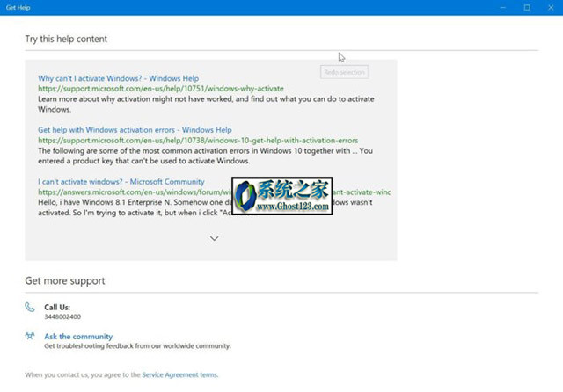Image resolution: width=563 pixels, height=392 pixels.
Task: Open 'I can't activate windows? - Microsoft Community' link
Action: point(121,181)
